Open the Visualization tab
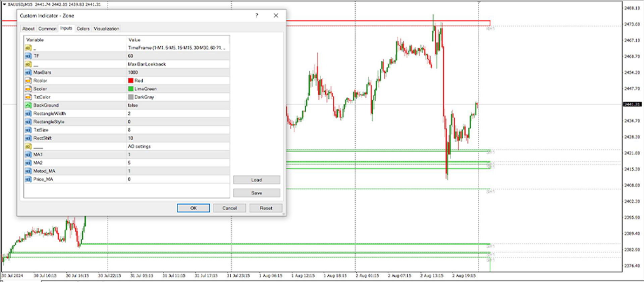This screenshot has width=644, height=282. coord(106,29)
